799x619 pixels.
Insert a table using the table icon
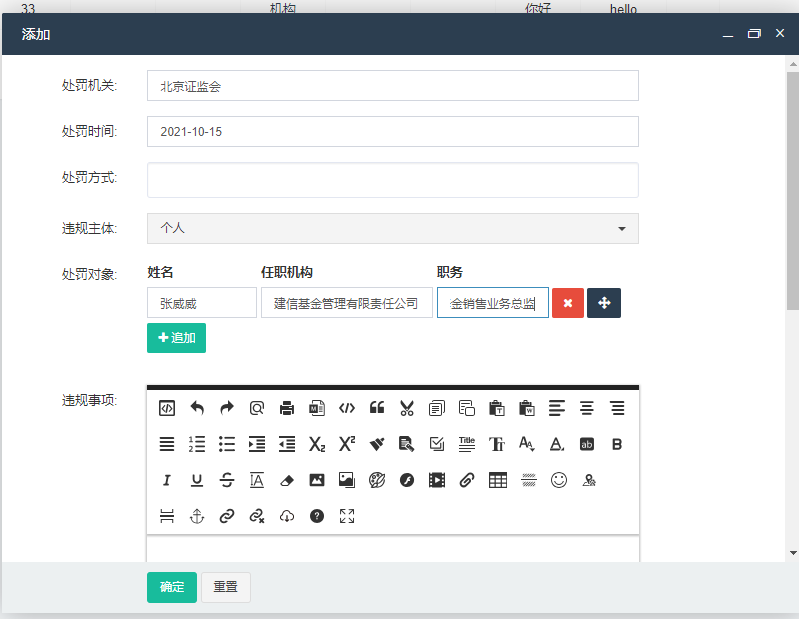pos(497,479)
